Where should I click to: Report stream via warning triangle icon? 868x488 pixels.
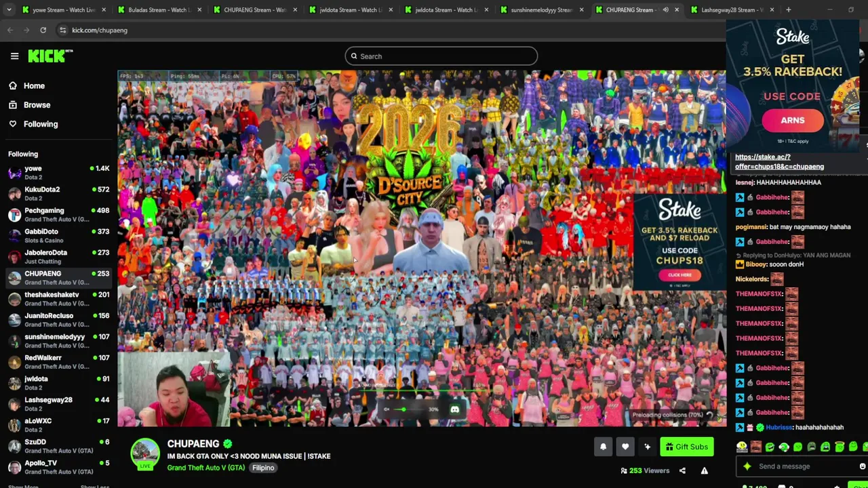point(704,471)
